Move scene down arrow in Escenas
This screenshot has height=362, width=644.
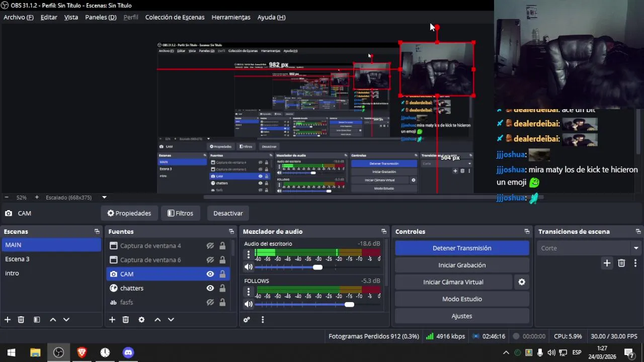(66, 319)
